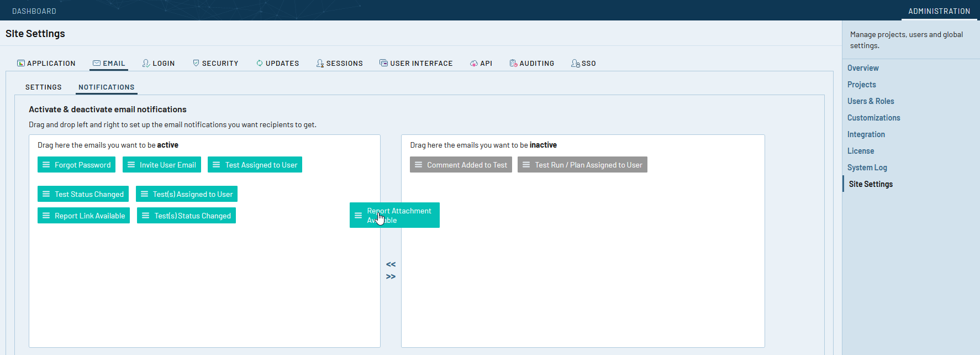Click the Updates refresh icon

260,63
